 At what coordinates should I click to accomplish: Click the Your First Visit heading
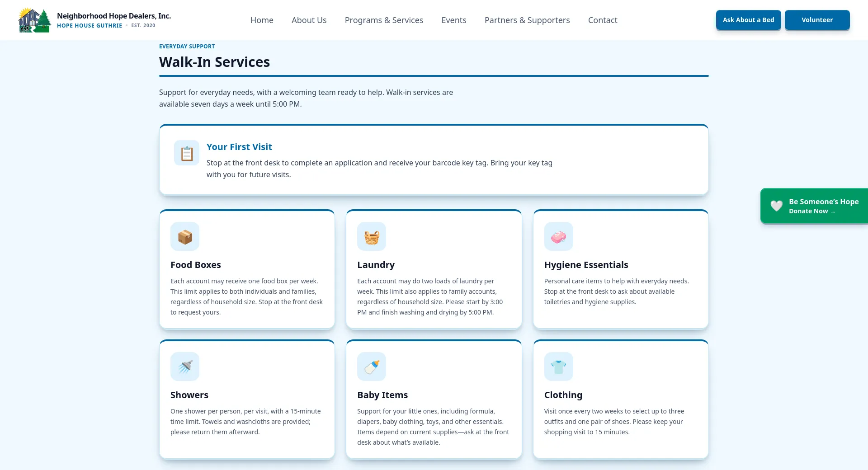(x=239, y=147)
